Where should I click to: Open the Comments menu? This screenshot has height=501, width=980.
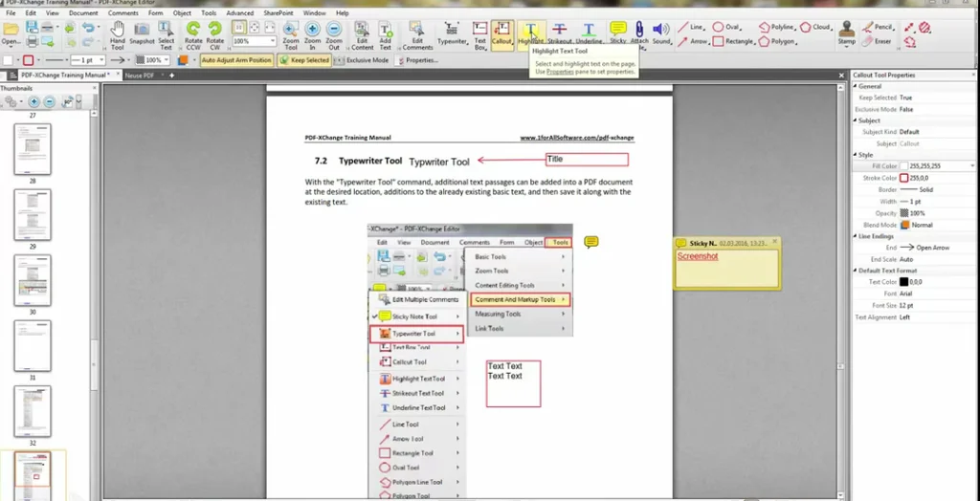[122, 12]
